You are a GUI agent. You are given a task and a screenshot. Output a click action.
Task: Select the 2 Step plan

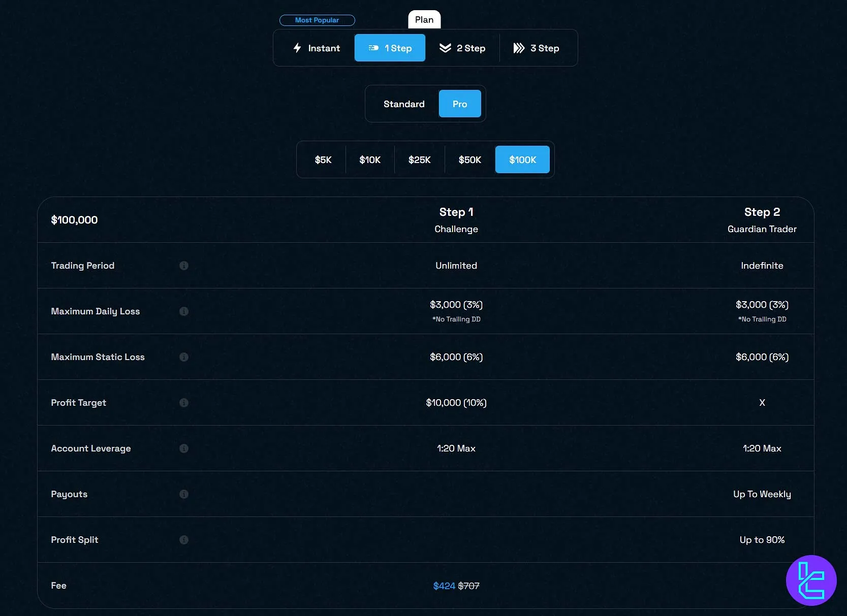click(x=462, y=48)
